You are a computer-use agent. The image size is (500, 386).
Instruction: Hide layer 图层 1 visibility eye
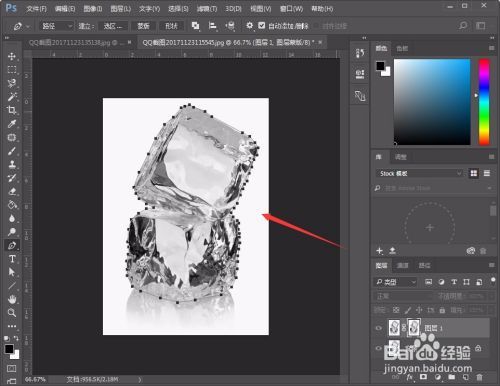click(379, 328)
